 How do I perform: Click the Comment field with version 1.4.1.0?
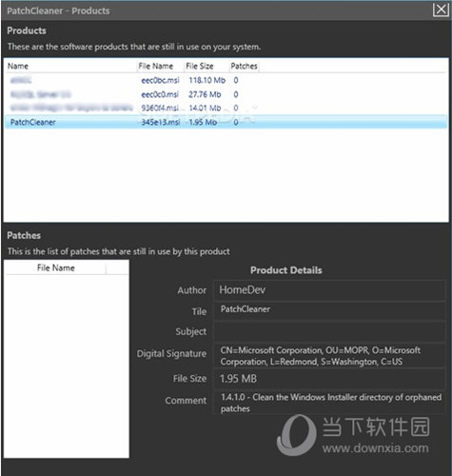[329, 403]
